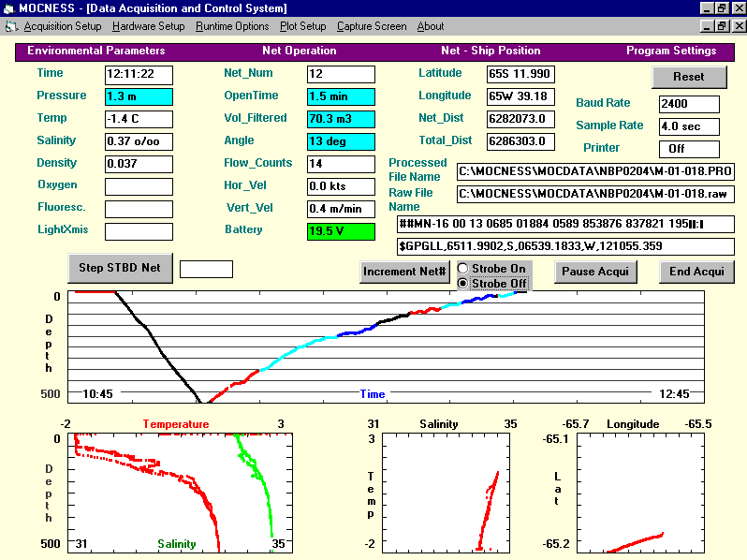This screenshot has width=747, height=560.
Task: Click the End Acqui button
Action: coord(696,272)
